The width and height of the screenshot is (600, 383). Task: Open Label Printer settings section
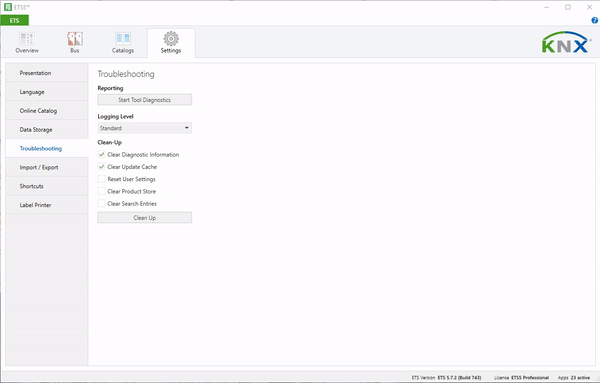pos(47,205)
